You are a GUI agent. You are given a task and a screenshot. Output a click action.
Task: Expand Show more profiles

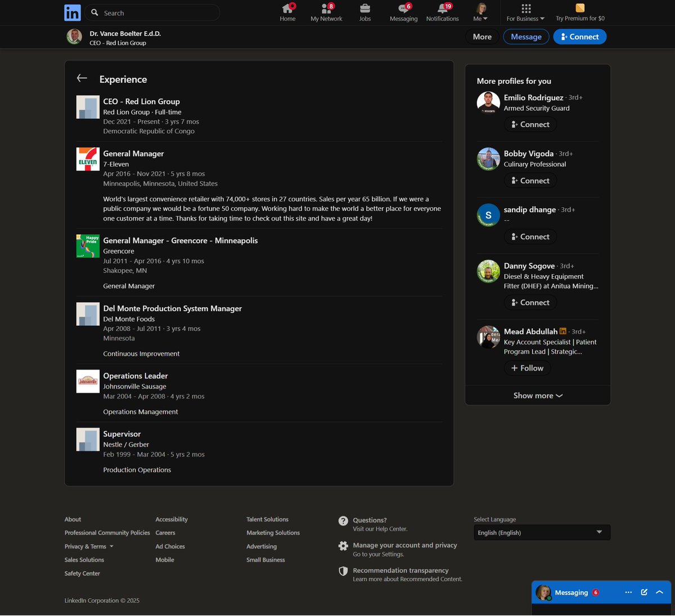click(537, 395)
